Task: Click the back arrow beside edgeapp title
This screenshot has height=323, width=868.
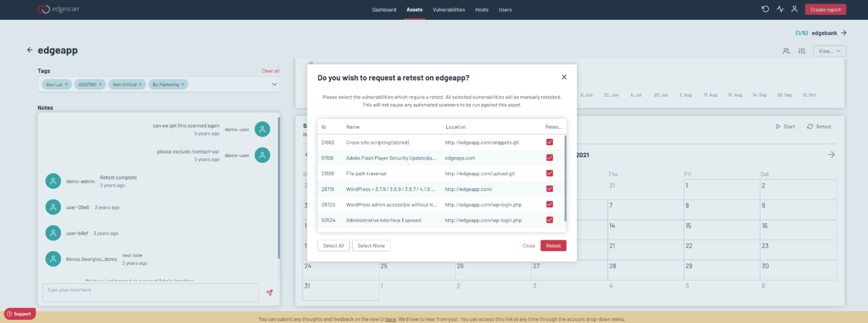Action: coord(30,50)
